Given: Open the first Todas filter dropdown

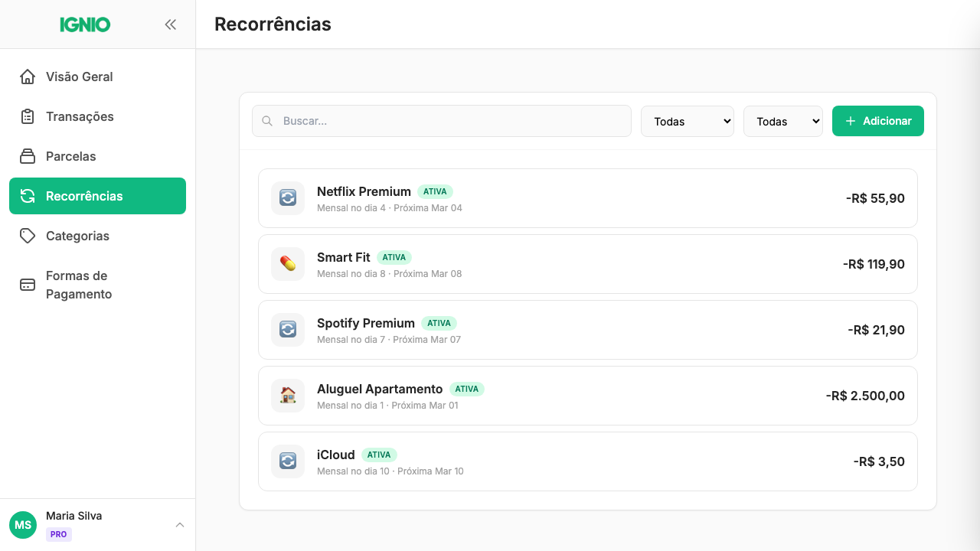Looking at the screenshot, I should [687, 121].
